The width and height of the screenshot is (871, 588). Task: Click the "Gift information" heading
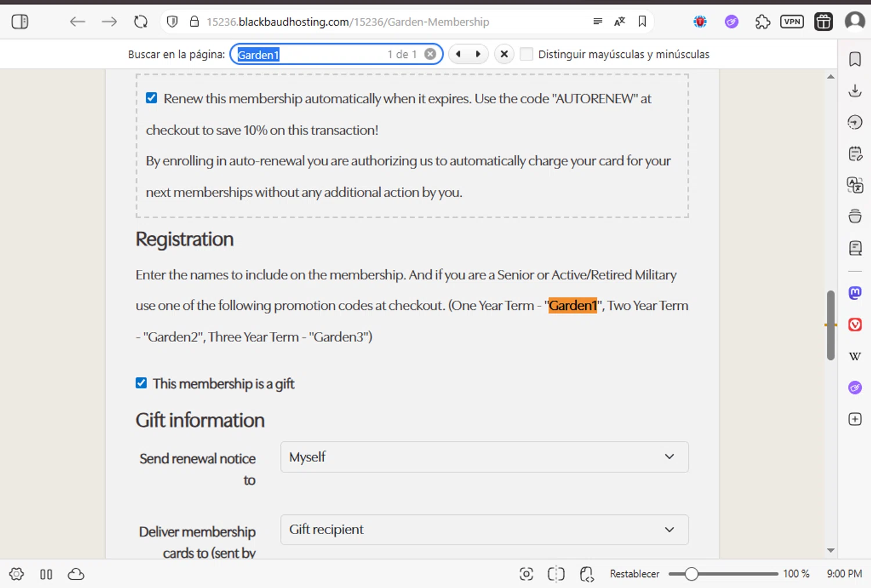click(200, 420)
